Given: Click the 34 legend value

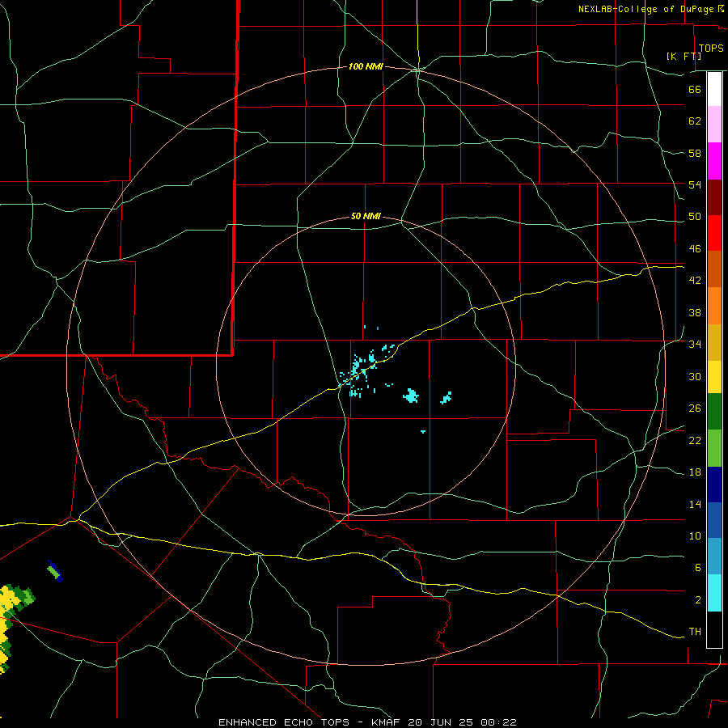Looking at the screenshot, I should (695, 345).
